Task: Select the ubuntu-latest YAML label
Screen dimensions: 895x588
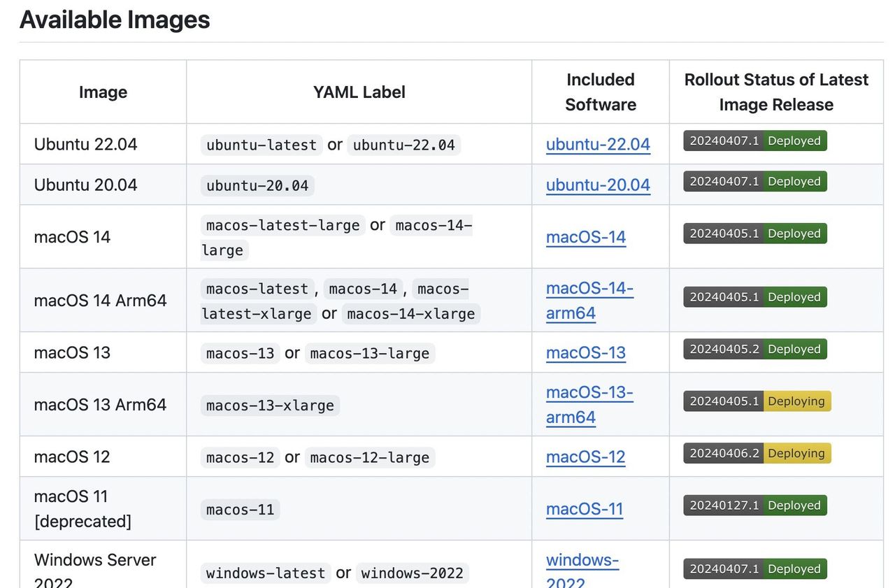Action: coord(262,145)
